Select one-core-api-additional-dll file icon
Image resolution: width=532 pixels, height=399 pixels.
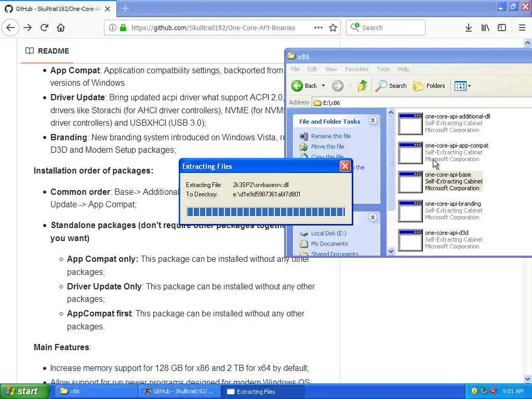(x=410, y=124)
